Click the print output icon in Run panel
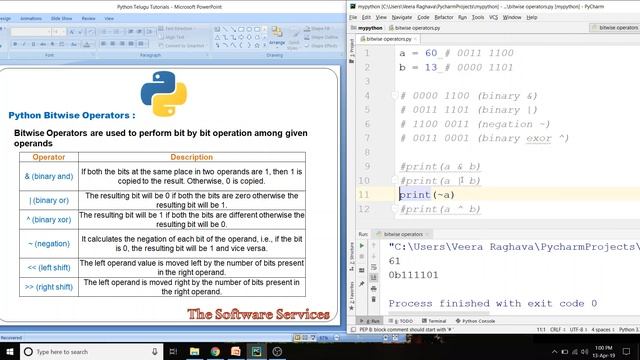This screenshot has height=360, width=640. click(373, 289)
